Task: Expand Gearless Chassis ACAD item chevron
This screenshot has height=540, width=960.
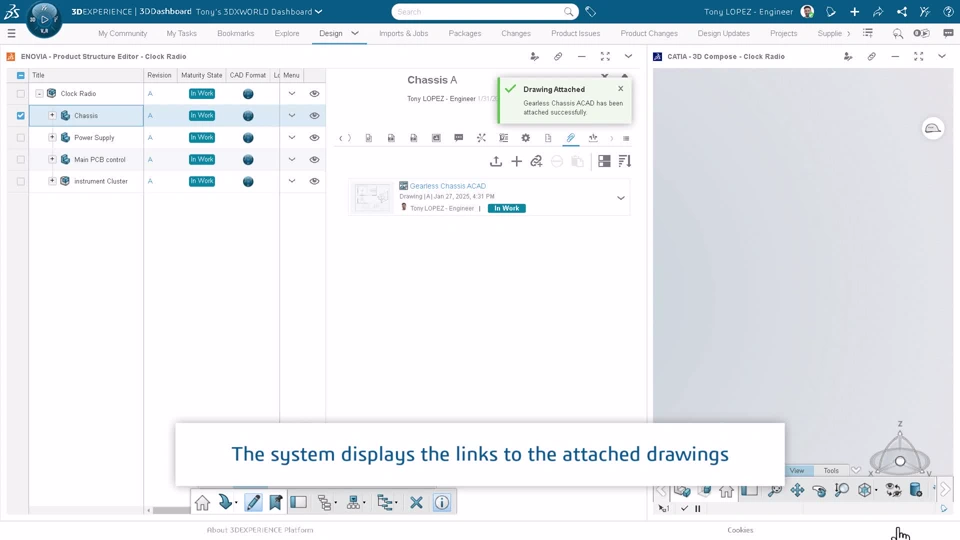Action: (x=620, y=198)
